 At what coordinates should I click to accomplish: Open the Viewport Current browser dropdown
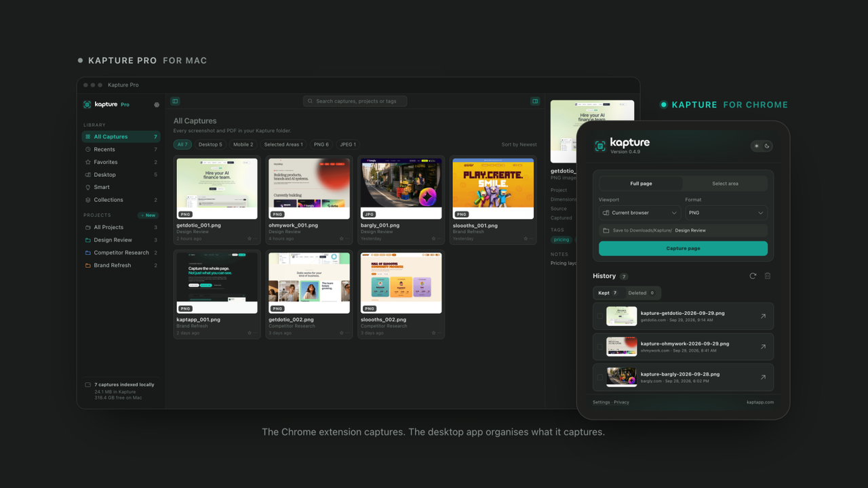click(639, 213)
